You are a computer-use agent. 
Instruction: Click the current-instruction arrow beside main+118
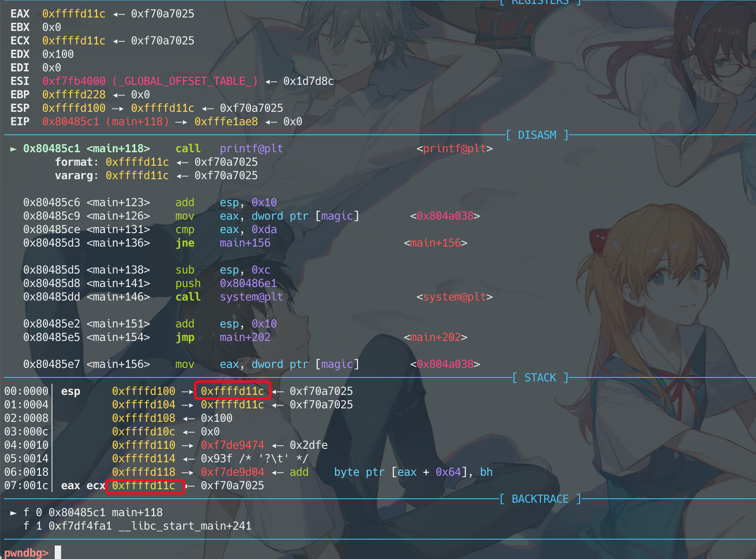[x=13, y=149]
